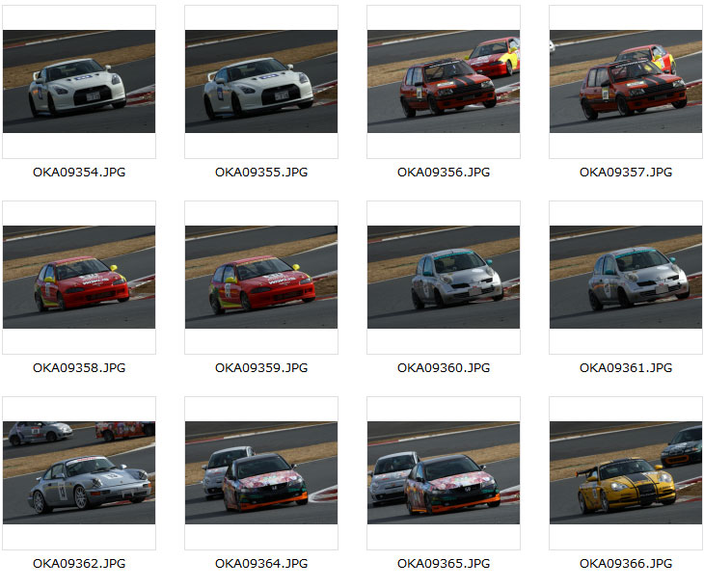Select the red Civic thumbnail OKA09358.JPG
This screenshot has width=704, height=588.
[79, 277]
